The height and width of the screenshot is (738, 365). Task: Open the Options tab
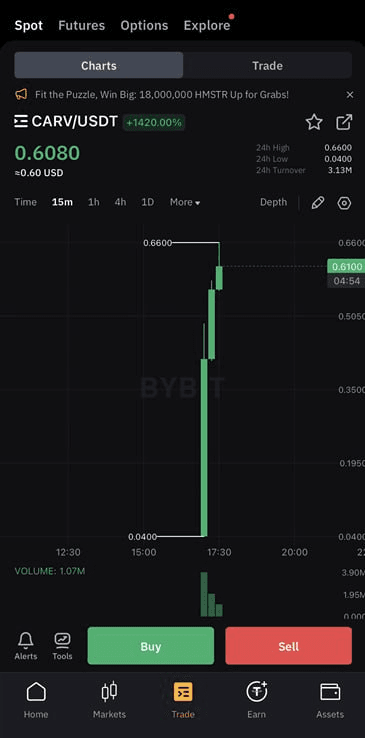pyautogui.click(x=144, y=25)
